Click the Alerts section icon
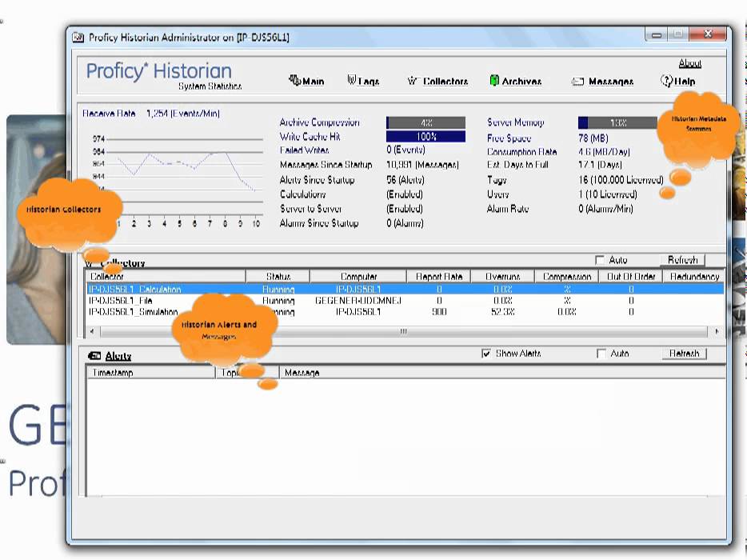The width and height of the screenshot is (747, 560). pyautogui.click(x=94, y=355)
